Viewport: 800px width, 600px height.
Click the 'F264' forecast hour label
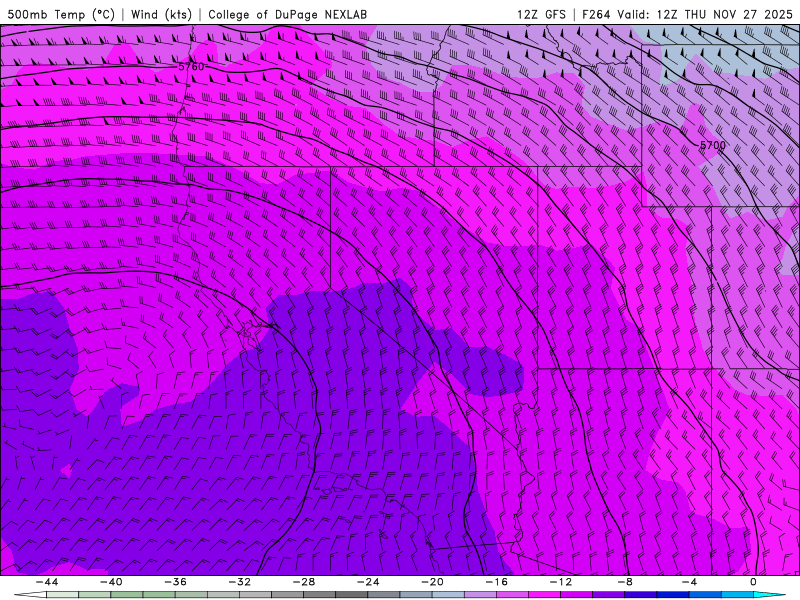point(596,14)
